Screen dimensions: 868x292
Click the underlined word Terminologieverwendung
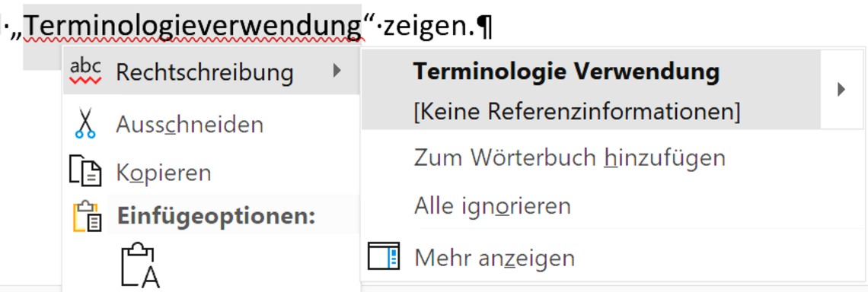(193, 25)
